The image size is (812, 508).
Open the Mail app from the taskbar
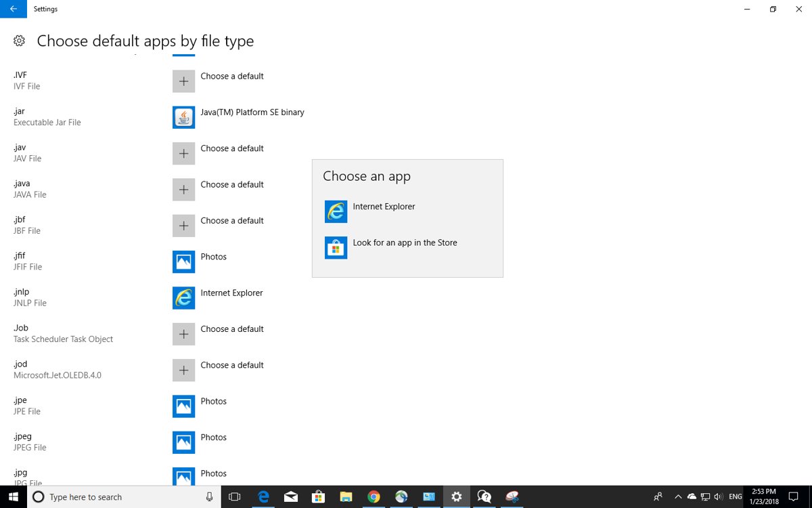coord(291,497)
